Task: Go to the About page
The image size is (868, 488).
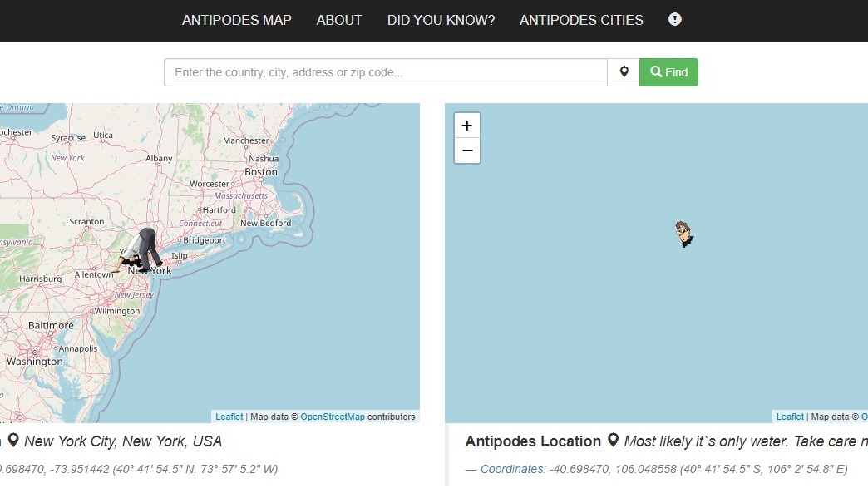Action: 339,20
